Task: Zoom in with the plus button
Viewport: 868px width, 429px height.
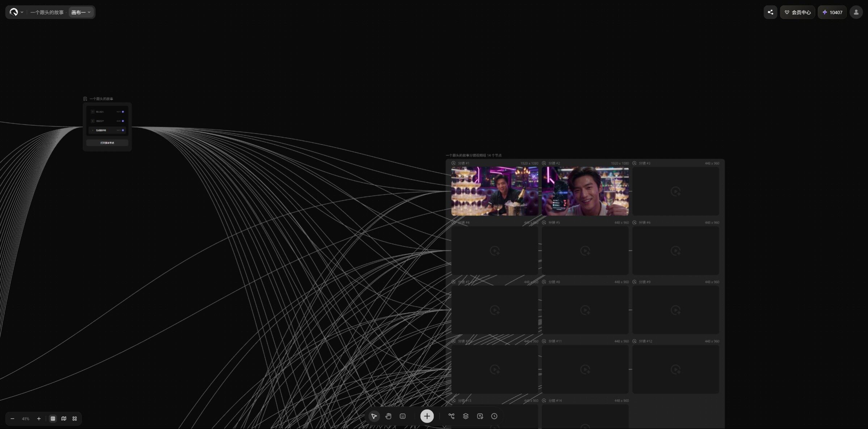Action: tap(39, 419)
